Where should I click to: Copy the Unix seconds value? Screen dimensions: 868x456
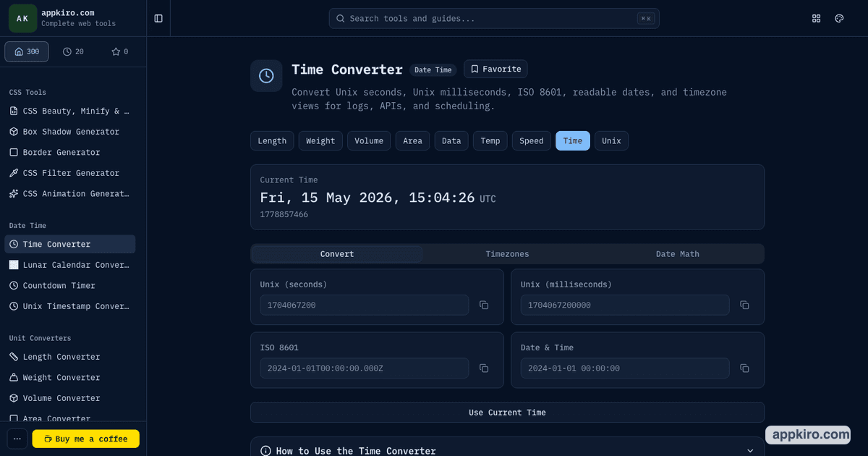(x=484, y=305)
